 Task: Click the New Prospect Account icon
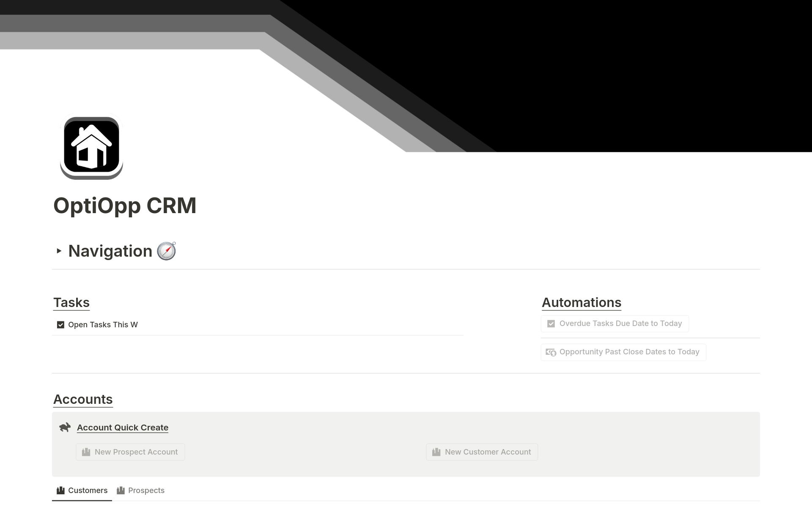(x=86, y=452)
